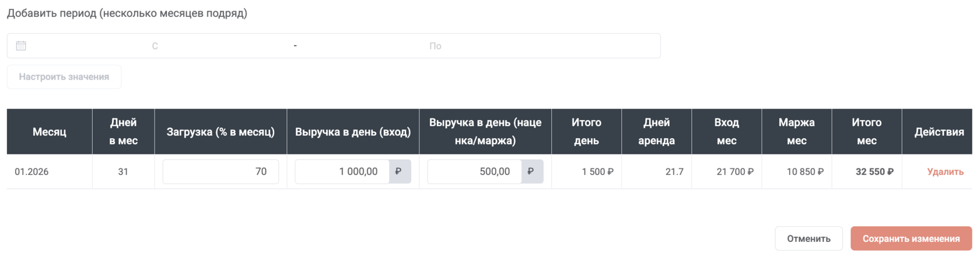Click the 'Дней аренда' column header
Image resolution: width=980 pixels, height=260 pixels.
656,132
